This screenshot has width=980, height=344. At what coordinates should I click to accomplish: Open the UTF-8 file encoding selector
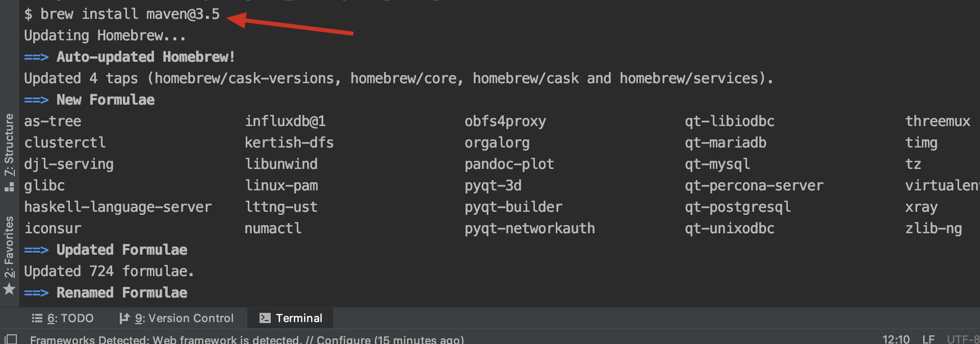click(963, 338)
